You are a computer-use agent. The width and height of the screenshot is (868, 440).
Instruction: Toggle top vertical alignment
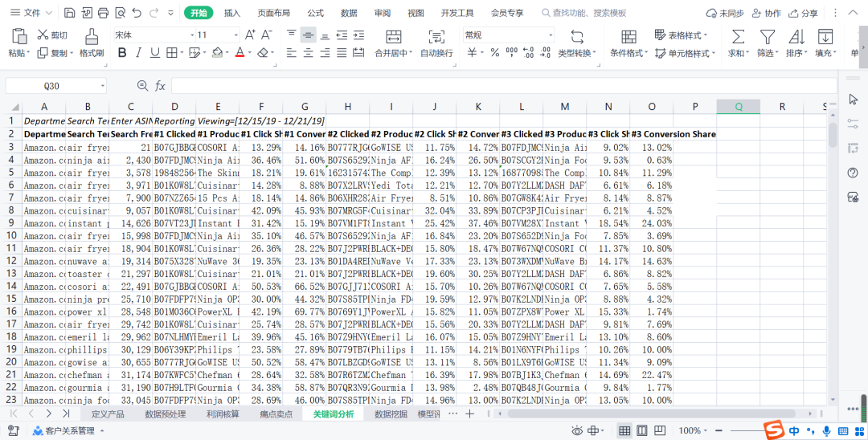pos(292,35)
